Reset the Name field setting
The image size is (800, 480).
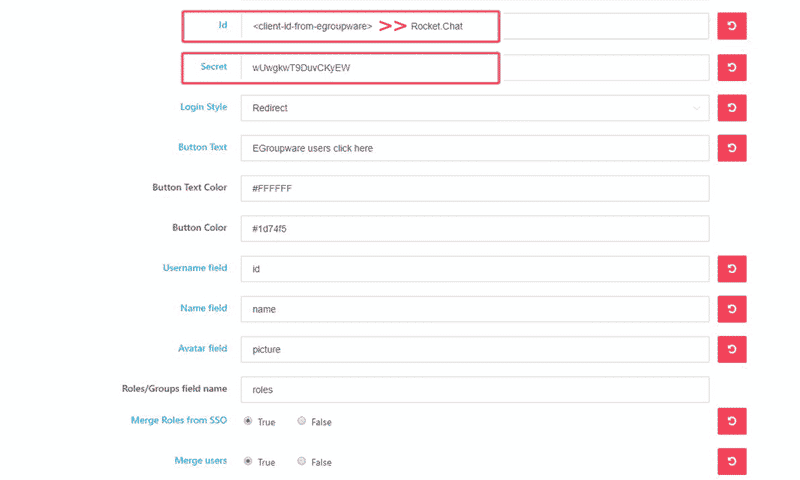[x=732, y=309]
